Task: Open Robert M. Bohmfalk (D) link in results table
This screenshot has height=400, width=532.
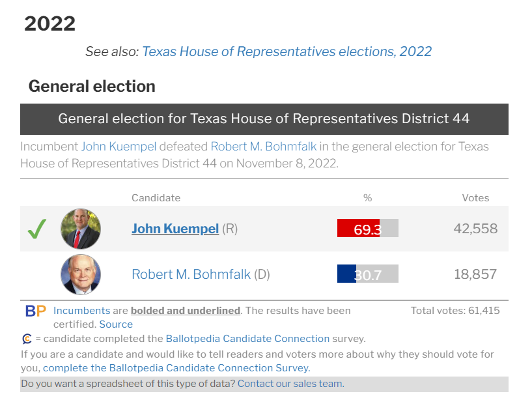Action: [x=191, y=274]
